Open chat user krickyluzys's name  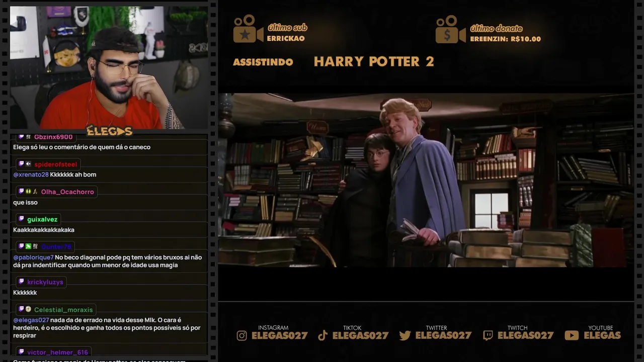click(x=45, y=282)
